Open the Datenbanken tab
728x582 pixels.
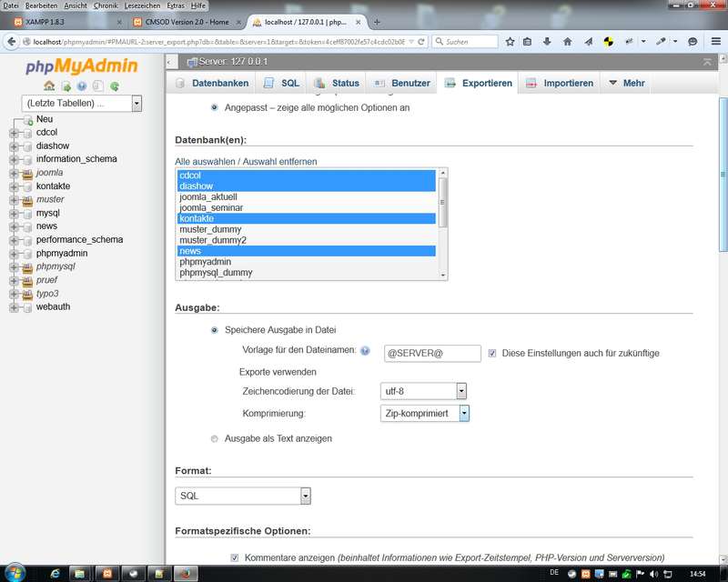[212, 83]
